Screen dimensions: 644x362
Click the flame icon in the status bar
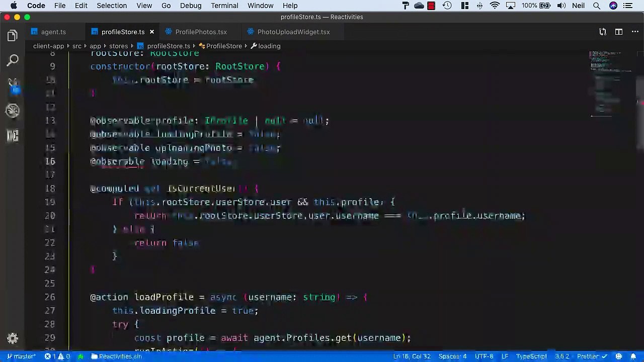pyautogui.click(x=80, y=356)
